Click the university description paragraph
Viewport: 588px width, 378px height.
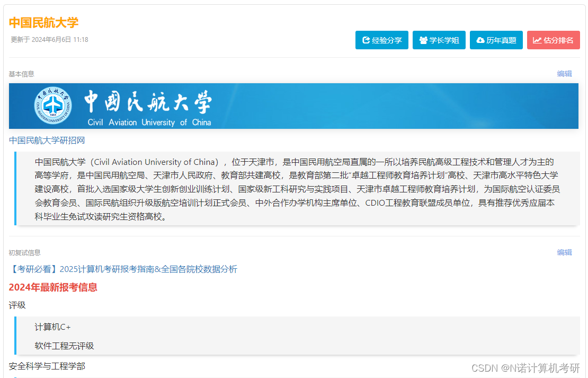pos(297,189)
